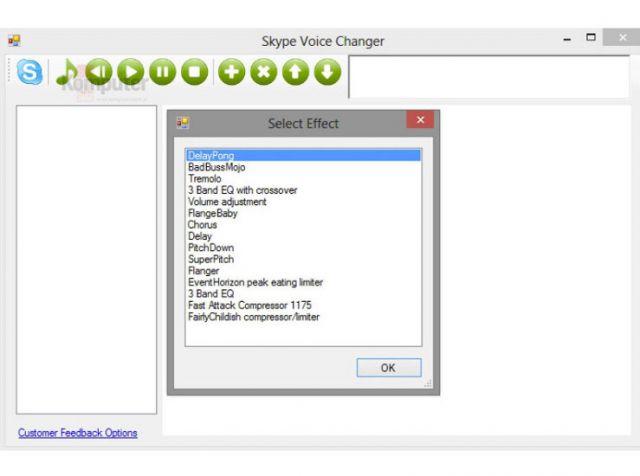Start playback with the green play button
This screenshot has height=476, width=640.
(x=131, y=72)
